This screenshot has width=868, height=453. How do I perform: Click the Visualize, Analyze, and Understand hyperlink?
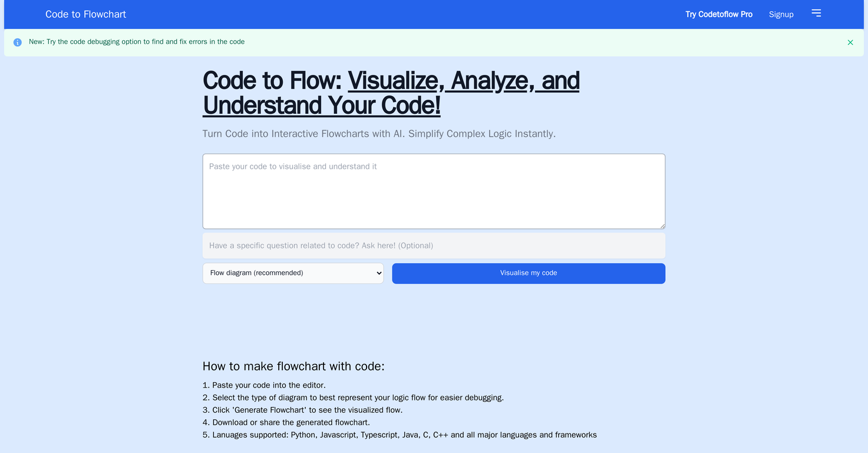click(464, 81)
